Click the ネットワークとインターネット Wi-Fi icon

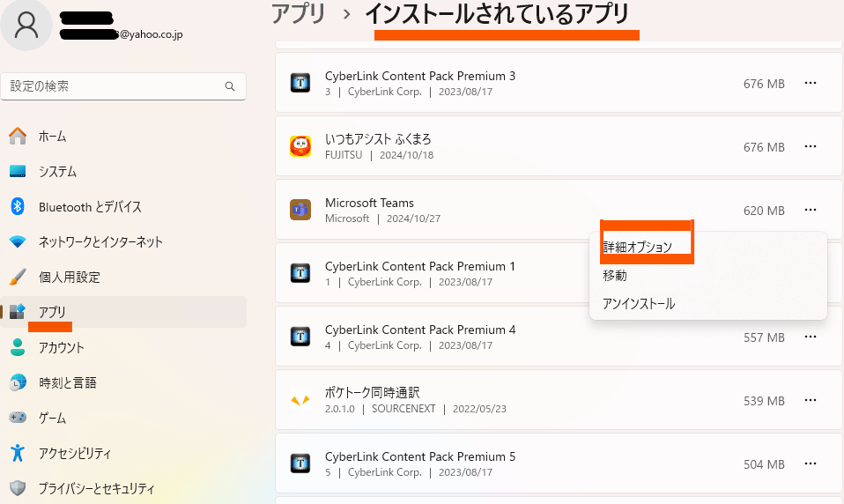[x=18, y=241]
